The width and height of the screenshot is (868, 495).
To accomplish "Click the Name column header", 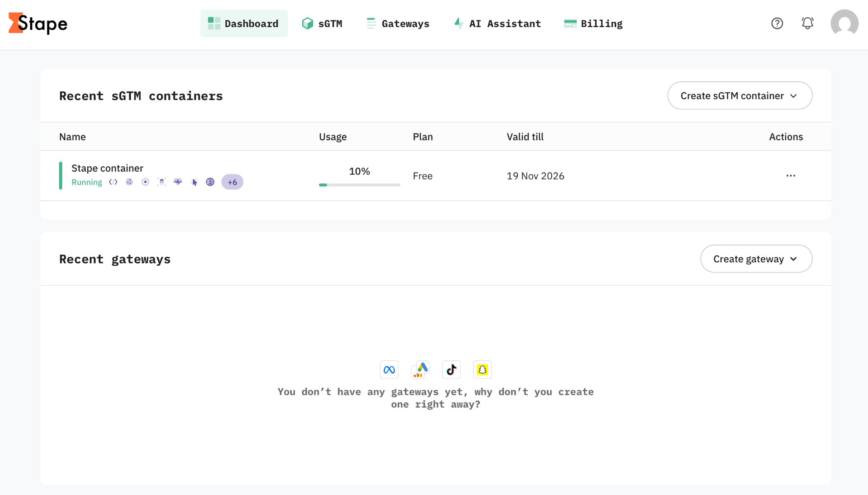I will pos(72,136).
